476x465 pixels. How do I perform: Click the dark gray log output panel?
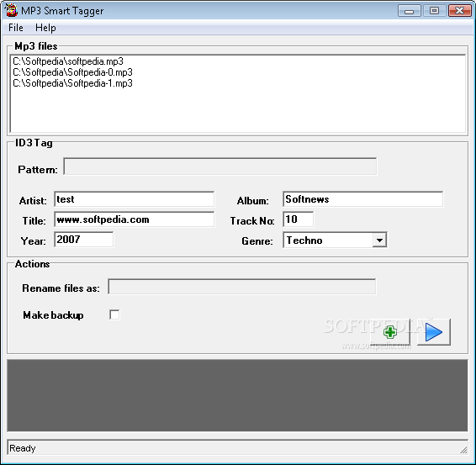pyautogui.click(x=237, y=395)
